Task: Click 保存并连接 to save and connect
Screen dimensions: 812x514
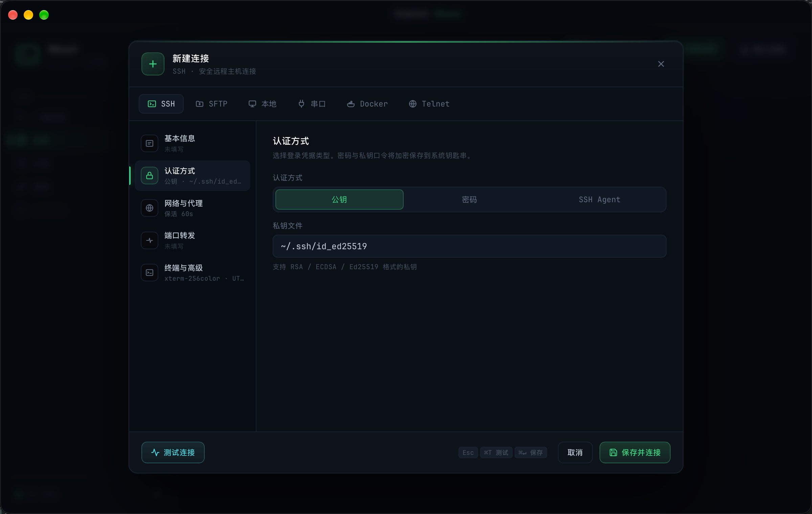Action: pos(635,452)
